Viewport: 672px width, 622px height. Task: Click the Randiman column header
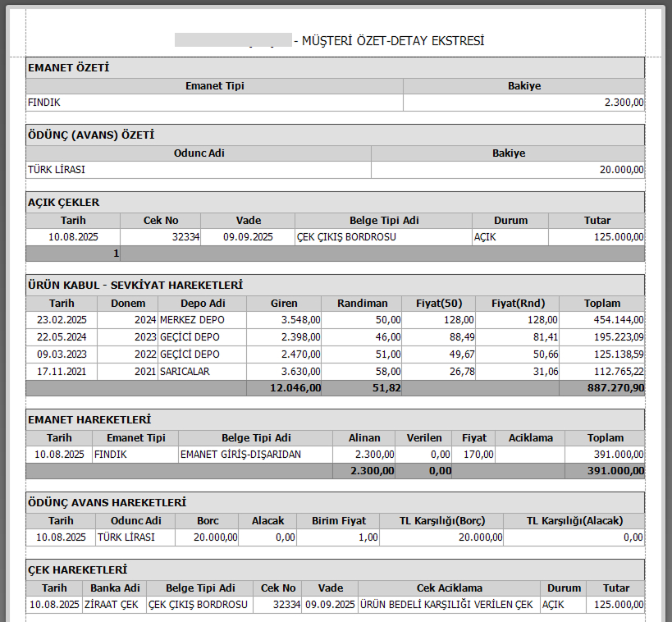pos(362,303)
